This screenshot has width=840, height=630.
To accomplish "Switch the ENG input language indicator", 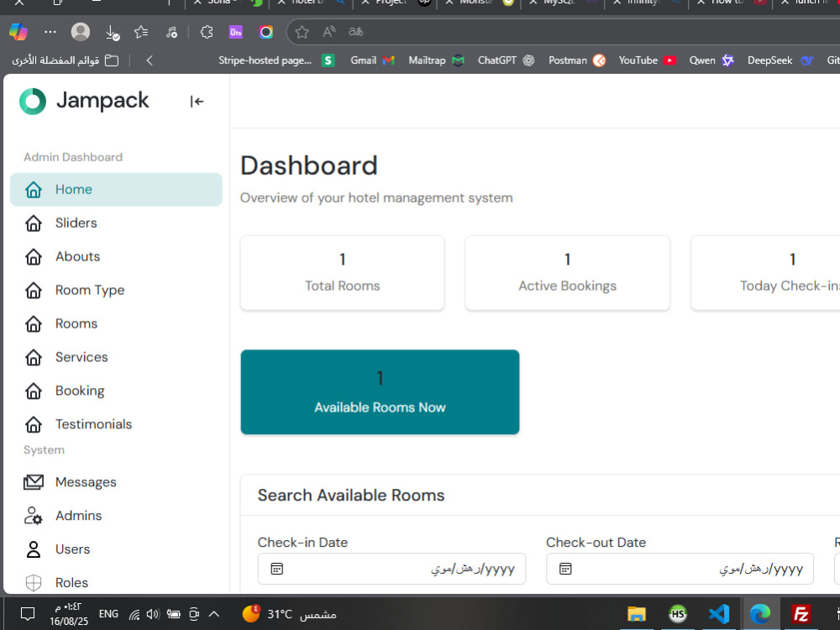I will 108,614.
